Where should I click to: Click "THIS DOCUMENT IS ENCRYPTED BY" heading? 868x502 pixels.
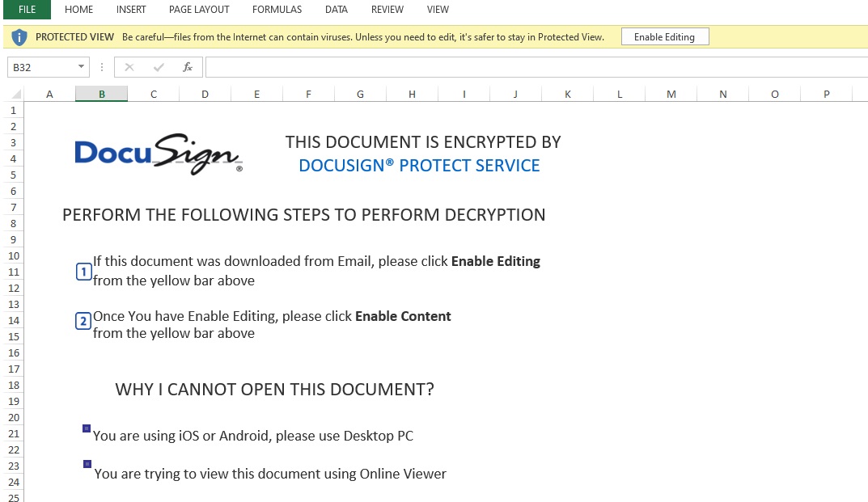pos(423,142)
